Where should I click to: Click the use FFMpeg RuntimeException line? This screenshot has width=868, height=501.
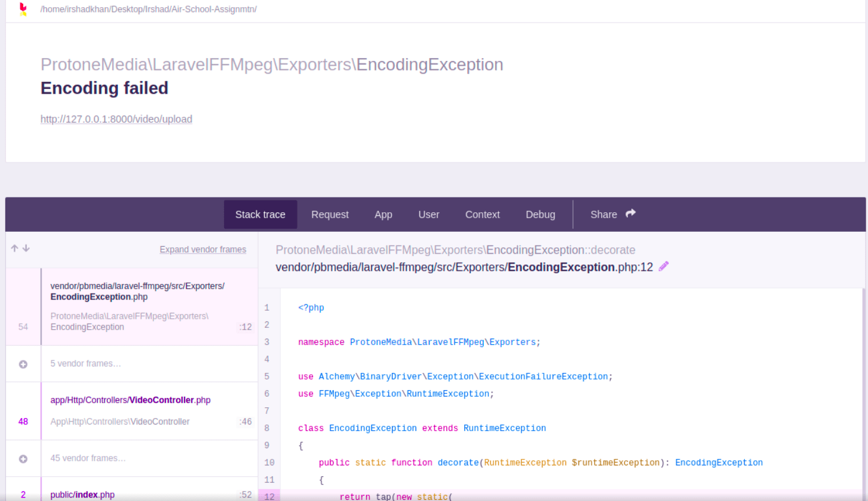pos(396,394)
